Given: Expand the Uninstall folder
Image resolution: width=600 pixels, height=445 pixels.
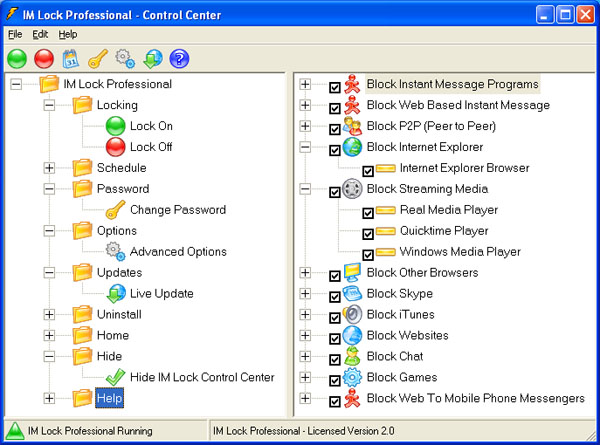Looking at the screenshot, I should click(49, 315).
